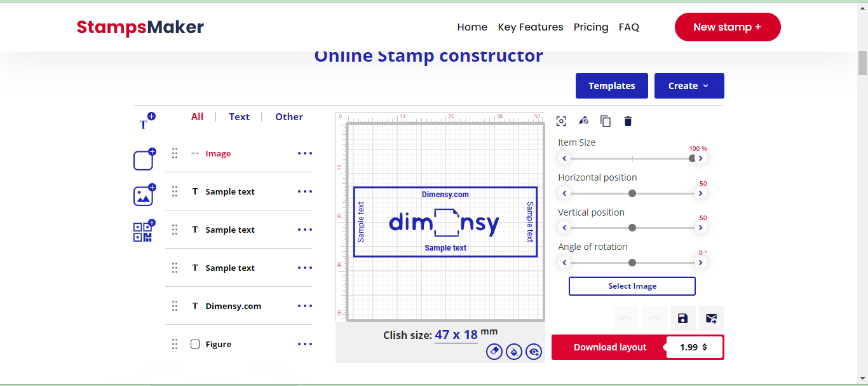This screenshot has height=386, width=868.
Task: Increase Vertical position with right arrow
Action: point(701,228)
